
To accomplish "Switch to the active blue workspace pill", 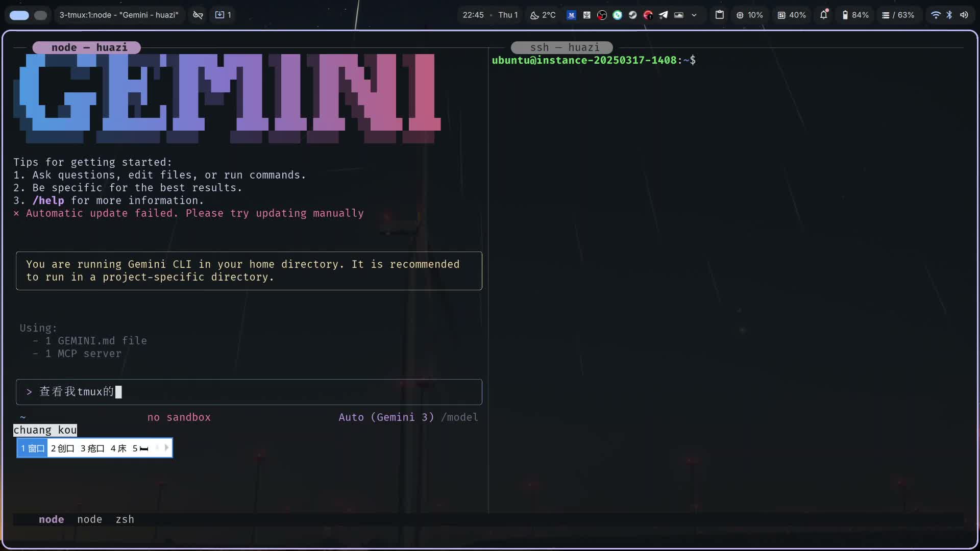I will click(19, 15).
